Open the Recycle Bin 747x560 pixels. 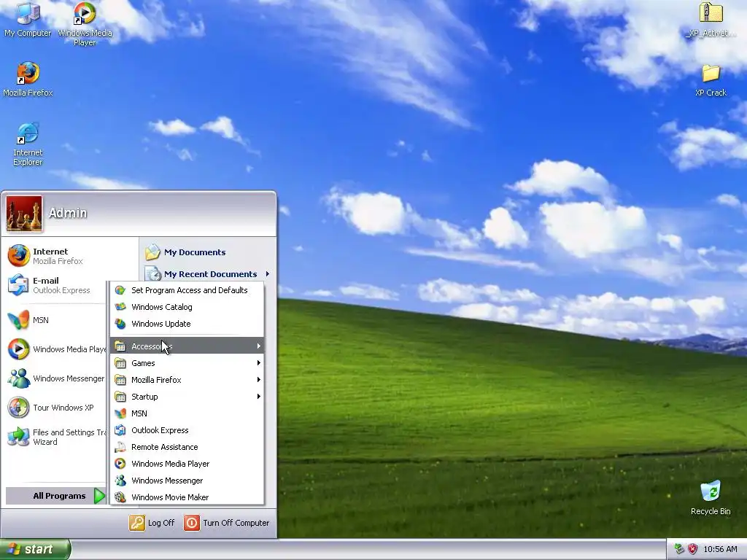coord(711,497)
